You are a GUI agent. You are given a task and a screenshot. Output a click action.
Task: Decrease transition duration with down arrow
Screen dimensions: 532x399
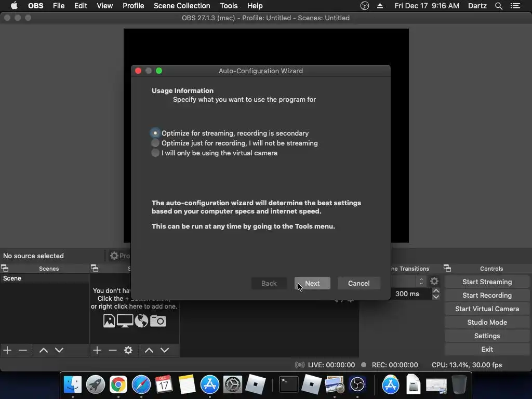(x=436, y=297)
